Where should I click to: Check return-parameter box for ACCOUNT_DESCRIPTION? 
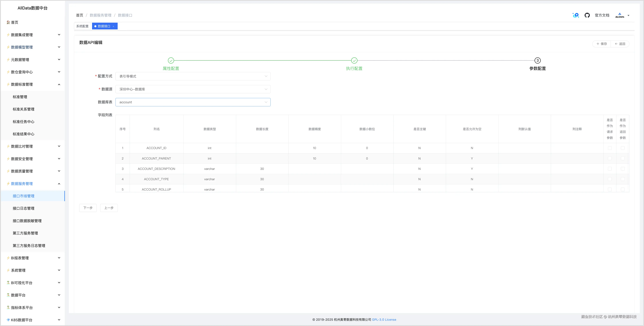(x=623, y=169)
